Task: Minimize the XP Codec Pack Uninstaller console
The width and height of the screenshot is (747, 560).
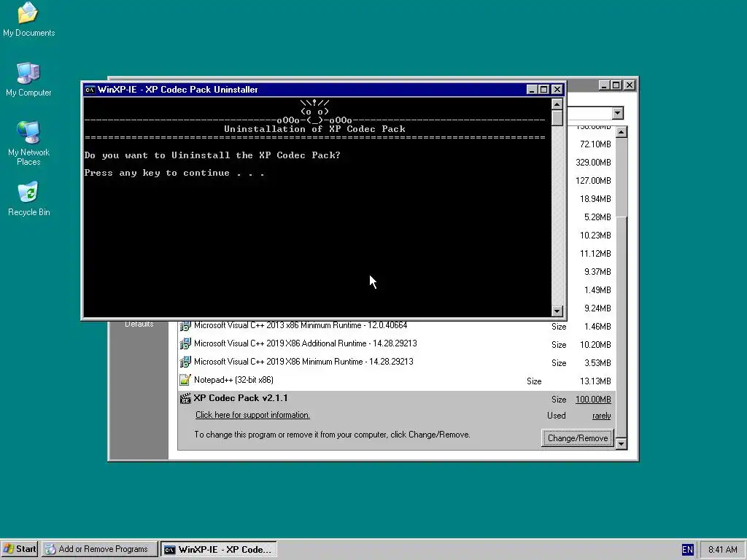Action: (532, 90)
